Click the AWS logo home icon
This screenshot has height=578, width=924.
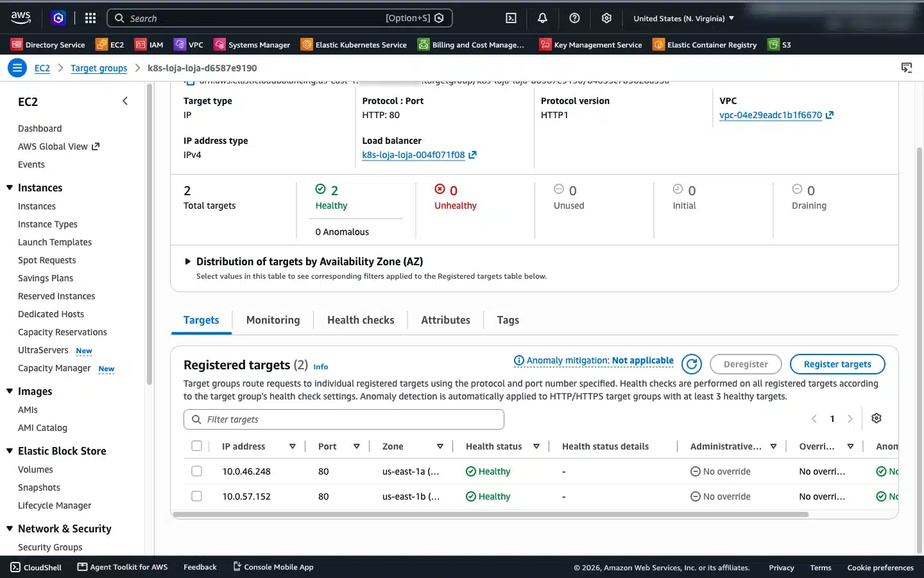[x=21, y=18]
